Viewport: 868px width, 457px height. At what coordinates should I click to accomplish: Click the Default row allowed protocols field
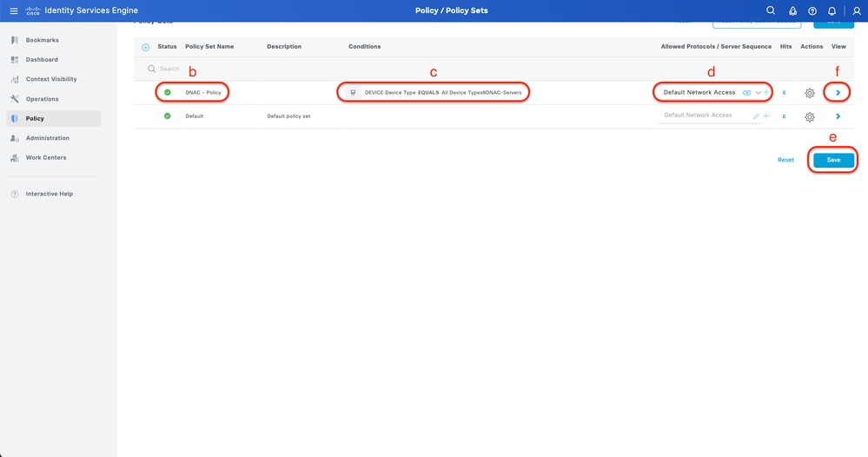click(709, 116)
